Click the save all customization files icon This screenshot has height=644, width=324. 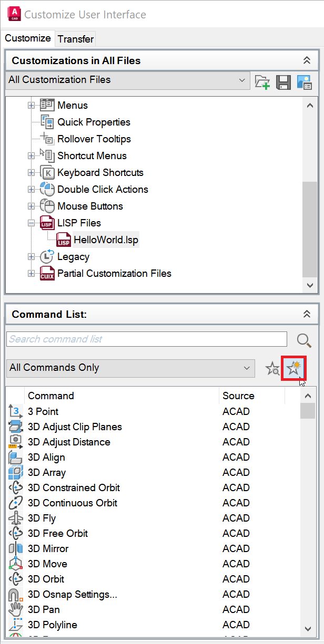[283, 82]
